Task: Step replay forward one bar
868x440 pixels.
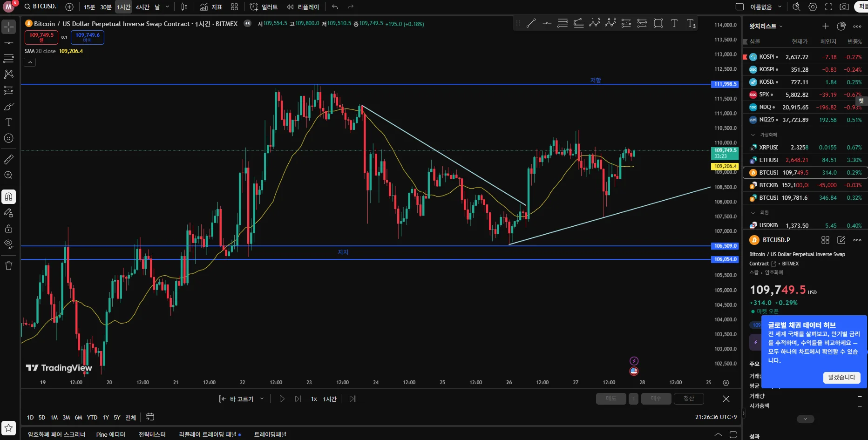Action: coord(298,399)
